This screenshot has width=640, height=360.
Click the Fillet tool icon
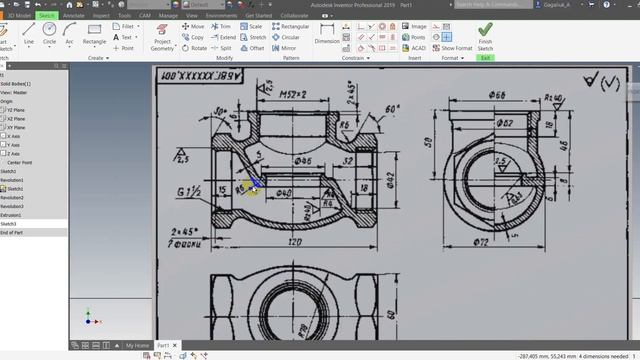pos(116,26)
